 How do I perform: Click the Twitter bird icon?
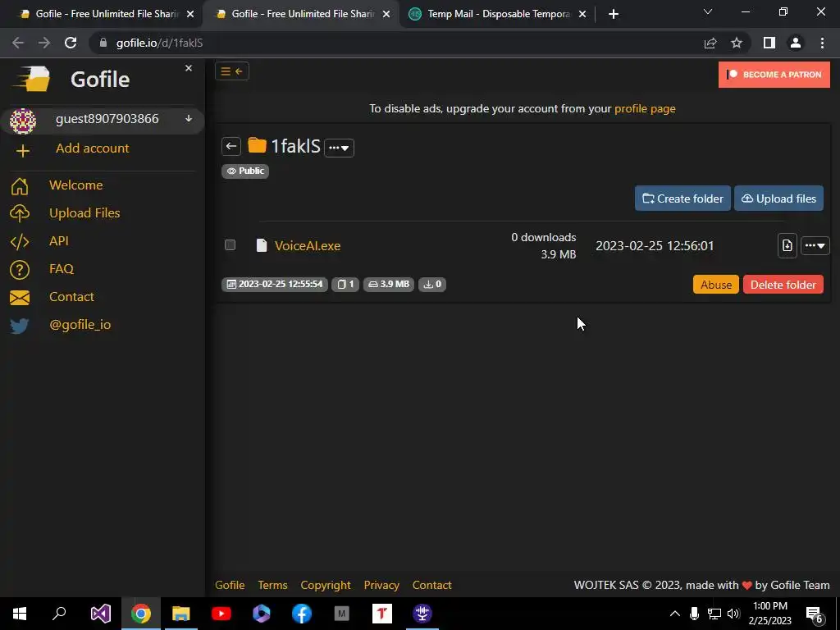[20, 325]
